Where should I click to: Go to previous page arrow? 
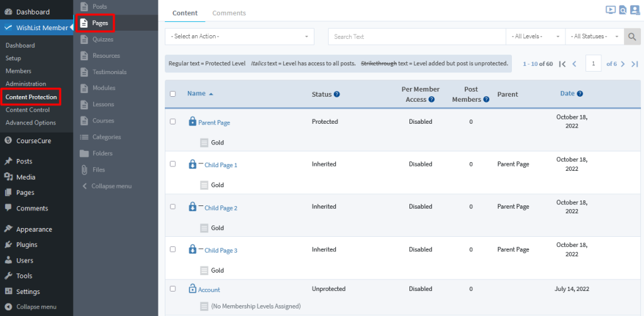tap(574, 64)
